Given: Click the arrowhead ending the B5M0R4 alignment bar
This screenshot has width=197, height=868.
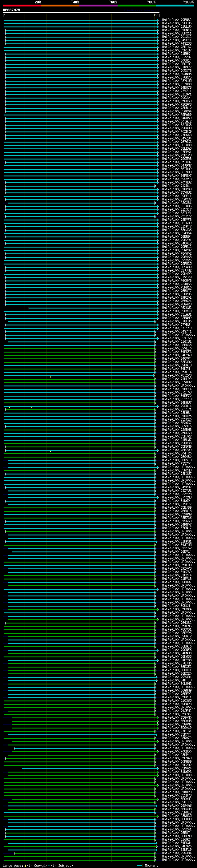Looking at the screenshot, I should tap(158, 768).
